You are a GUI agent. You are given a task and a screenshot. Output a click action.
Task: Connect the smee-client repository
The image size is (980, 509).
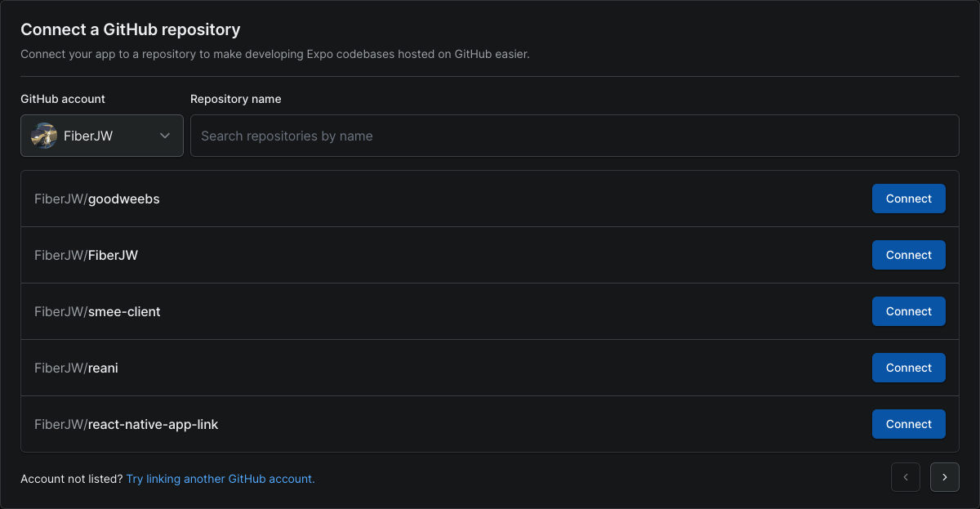click(908, 311)
